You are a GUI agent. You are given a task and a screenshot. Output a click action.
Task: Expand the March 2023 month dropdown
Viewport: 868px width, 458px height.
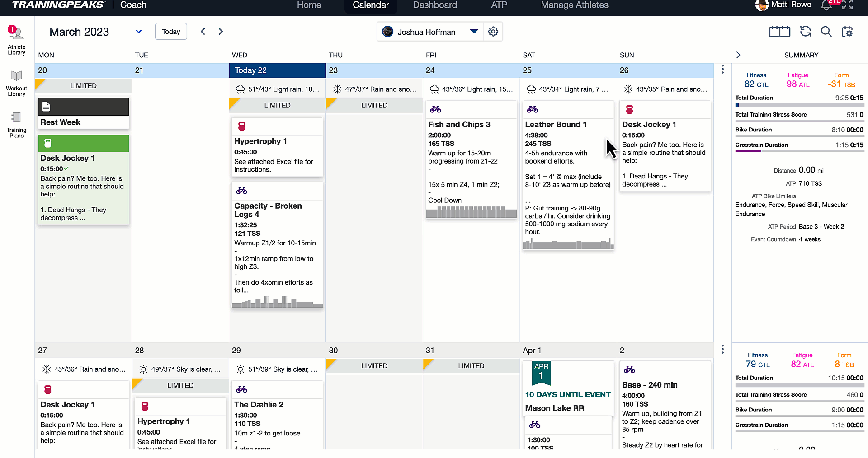tap(139, 32)
